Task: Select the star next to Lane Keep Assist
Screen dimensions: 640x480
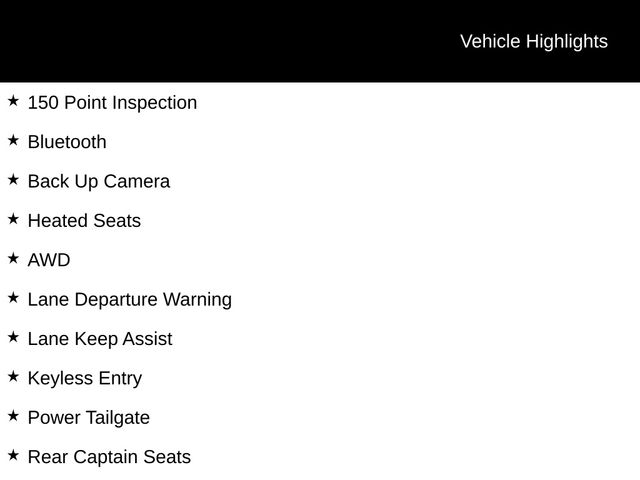Action: point(13,337)
